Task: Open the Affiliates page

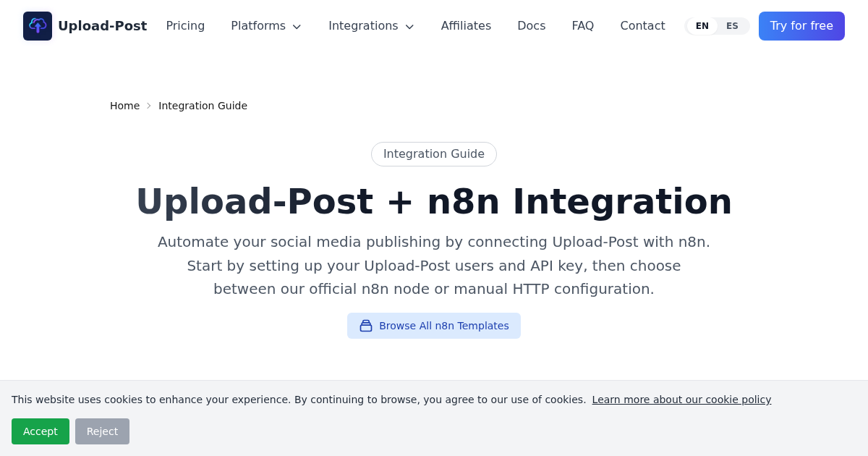Action: (x=466, y=26)
